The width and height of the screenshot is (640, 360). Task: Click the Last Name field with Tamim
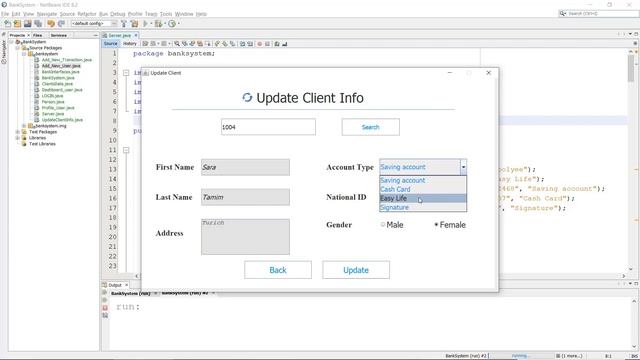point(245,197)
